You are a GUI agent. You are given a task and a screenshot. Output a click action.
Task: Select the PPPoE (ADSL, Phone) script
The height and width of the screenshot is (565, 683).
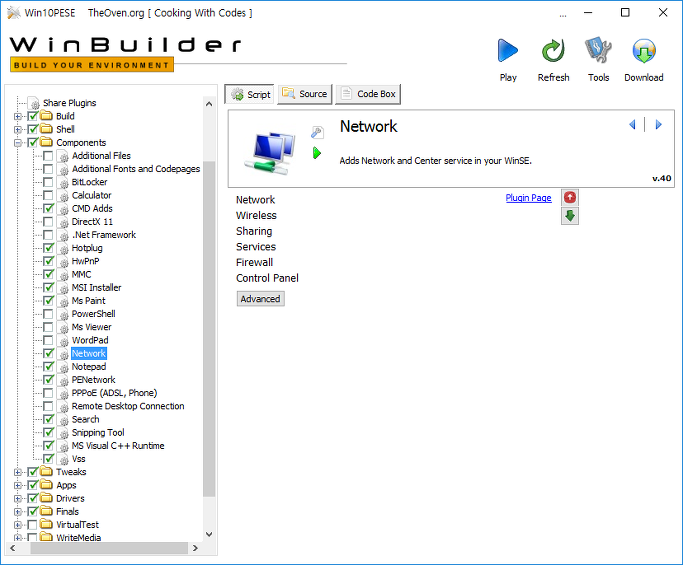point(114,393)
